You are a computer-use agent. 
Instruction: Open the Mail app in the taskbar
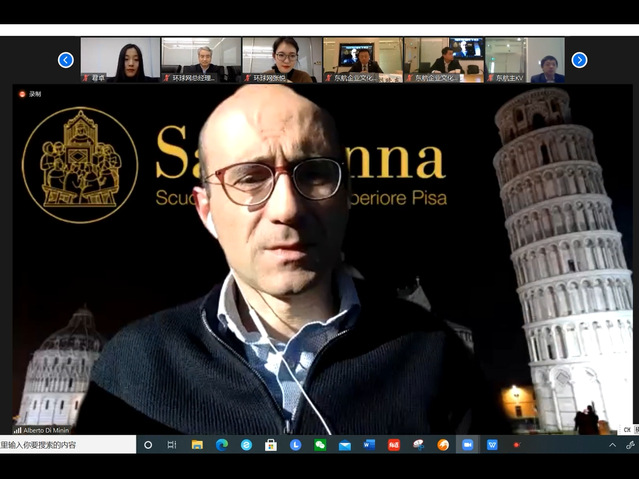345,445
